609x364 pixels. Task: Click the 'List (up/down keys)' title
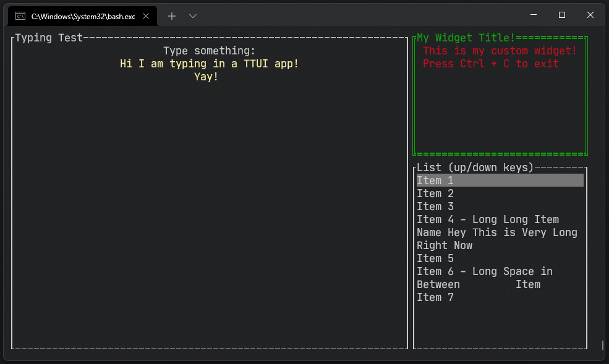[x=475, y=167]
